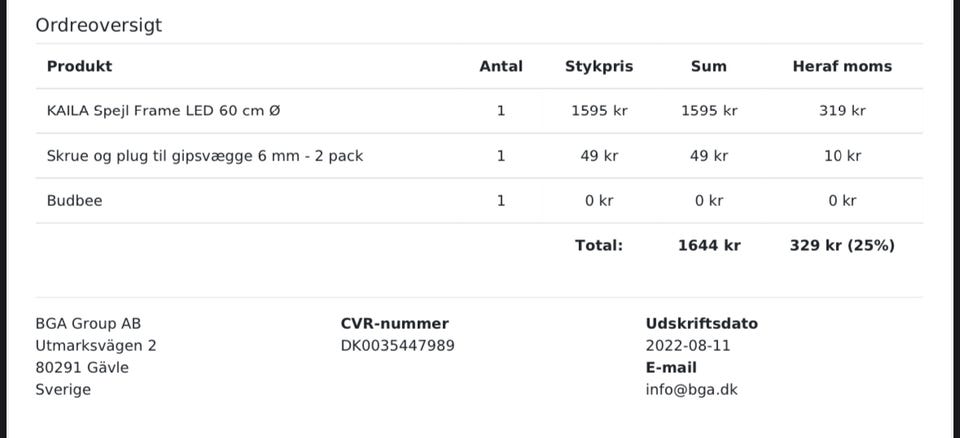Click the Sum column header

pyautogui.click(x=708, y=66)
